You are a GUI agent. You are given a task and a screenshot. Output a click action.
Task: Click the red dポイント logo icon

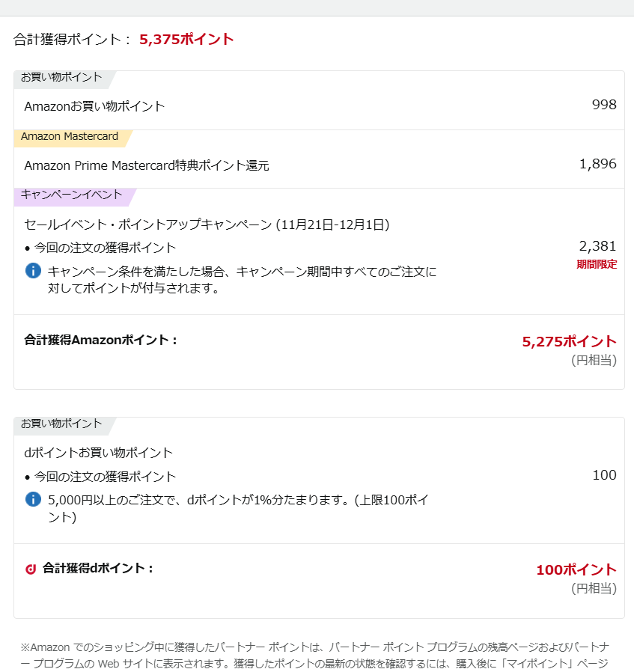tap(31, 569)
